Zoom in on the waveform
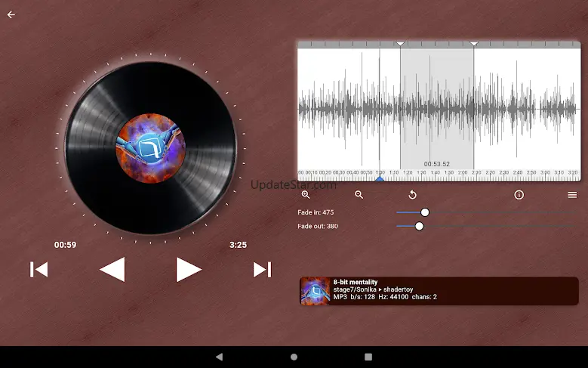The height and width of the screenshot is (368, 588). point(306,195)
